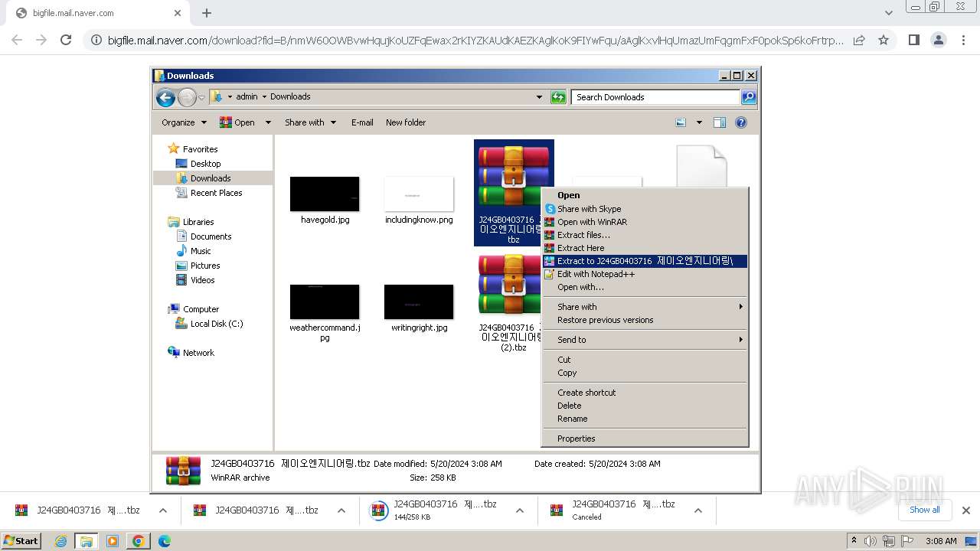Close the Chrome downloads bar
This screenshot has width=980, height=551.
(x=965, y=510)
